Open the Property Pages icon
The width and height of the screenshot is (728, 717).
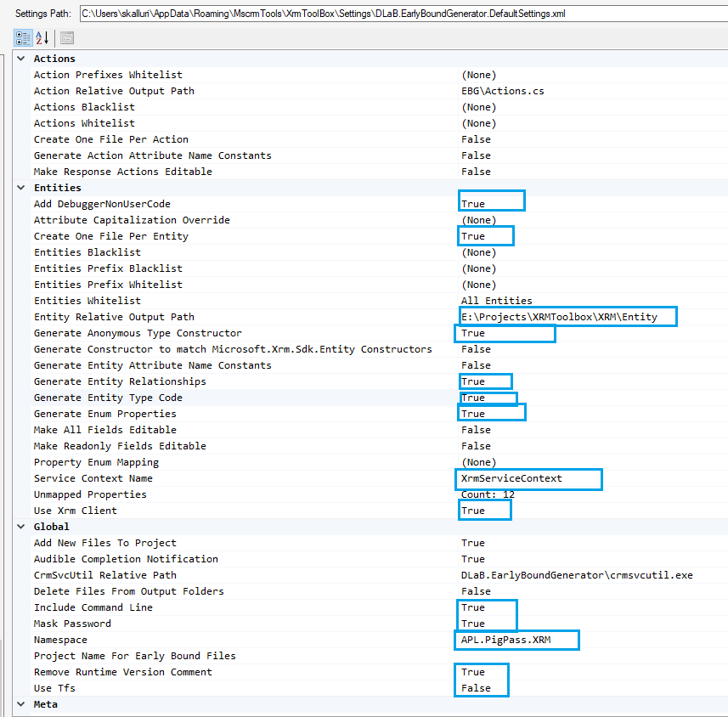pyautogui.click(x=65, y=37)
